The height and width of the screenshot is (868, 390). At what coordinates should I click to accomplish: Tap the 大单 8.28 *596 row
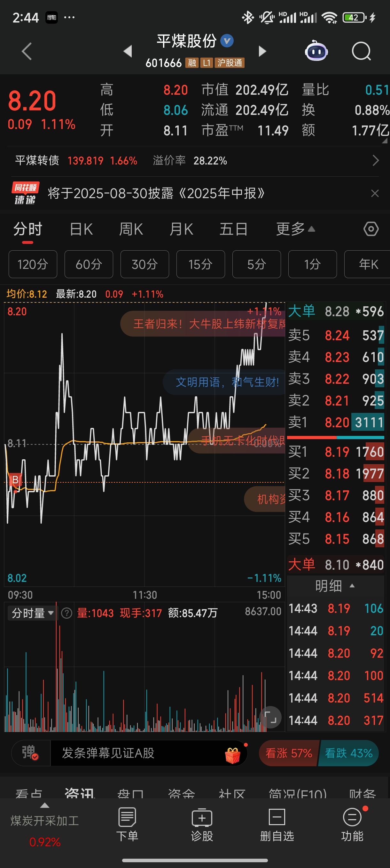click(336, 311)
